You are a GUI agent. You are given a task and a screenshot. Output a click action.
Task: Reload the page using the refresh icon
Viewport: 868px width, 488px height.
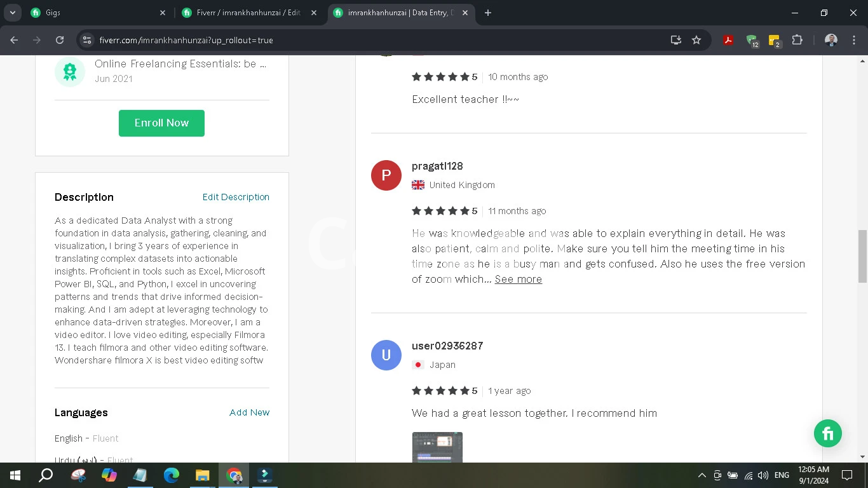[60, 40]
